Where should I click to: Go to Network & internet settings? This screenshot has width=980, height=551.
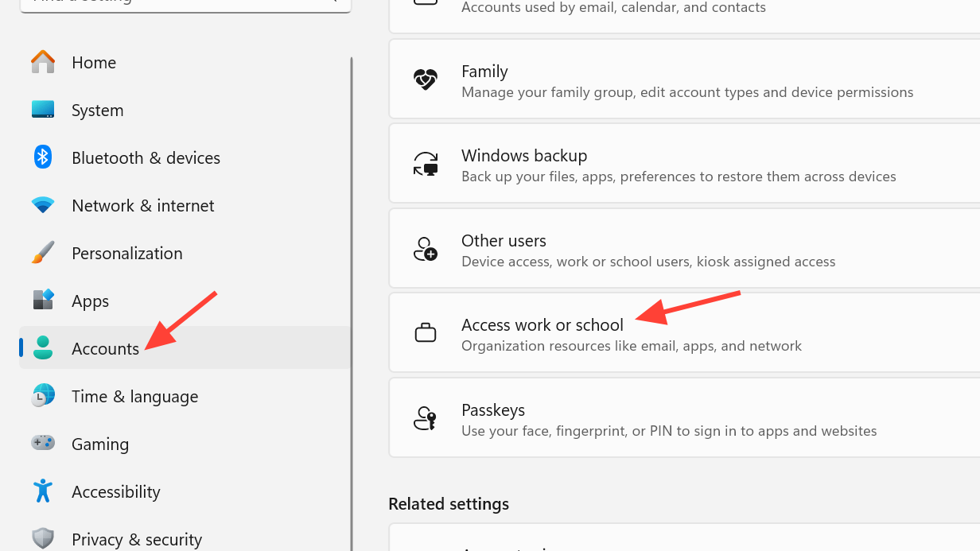(x=142, y=205)
